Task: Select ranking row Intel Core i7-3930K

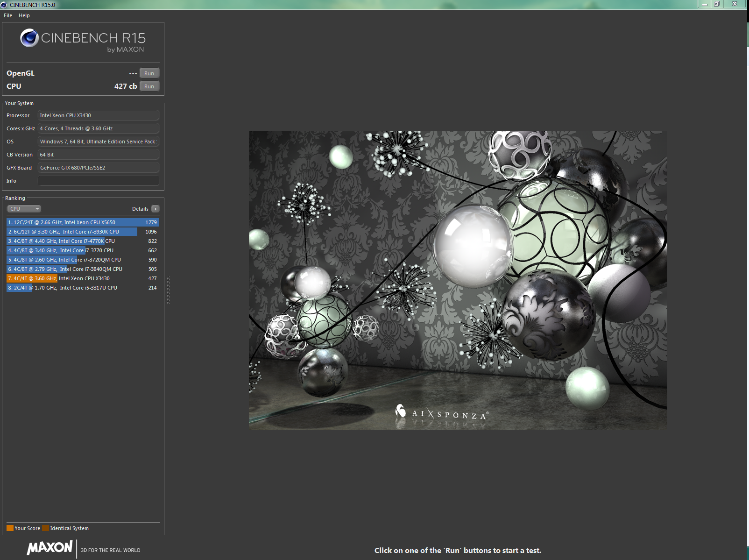Action: click(x=83, y=232)
